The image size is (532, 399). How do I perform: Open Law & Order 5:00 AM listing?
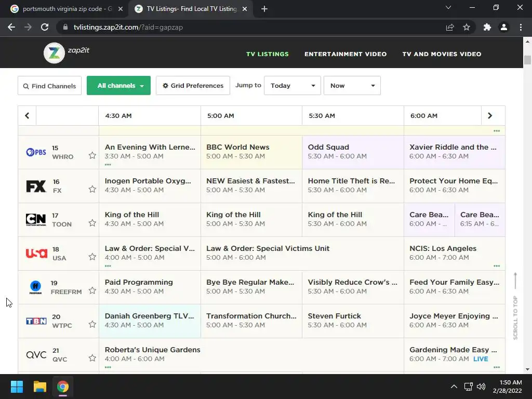302,253
